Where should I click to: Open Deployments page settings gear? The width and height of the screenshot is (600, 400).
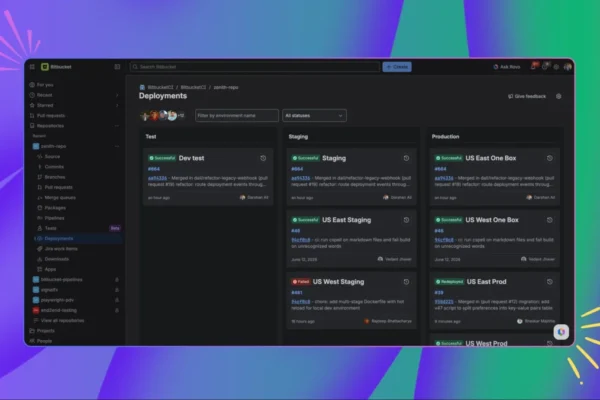click(559, 96)
